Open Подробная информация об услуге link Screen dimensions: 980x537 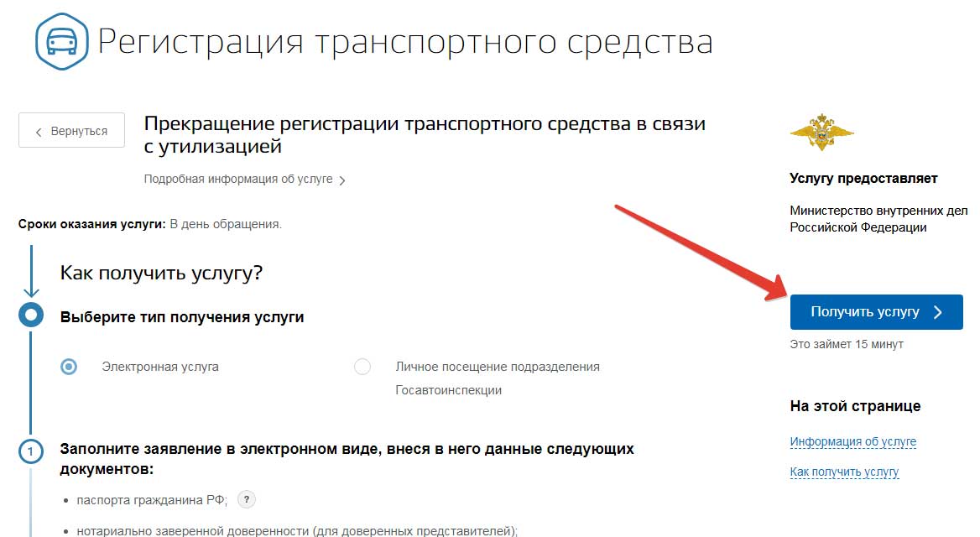[x=238, y=179]
